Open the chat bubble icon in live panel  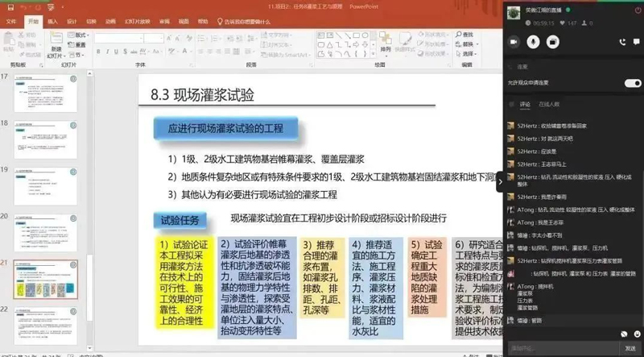[x=634, y=40]
